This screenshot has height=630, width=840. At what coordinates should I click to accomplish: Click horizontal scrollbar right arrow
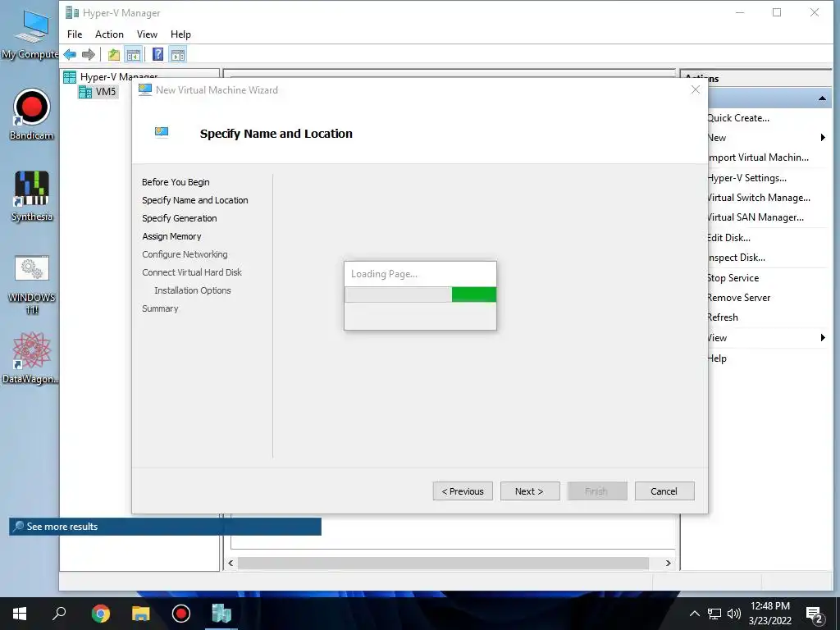pos(668,563)
